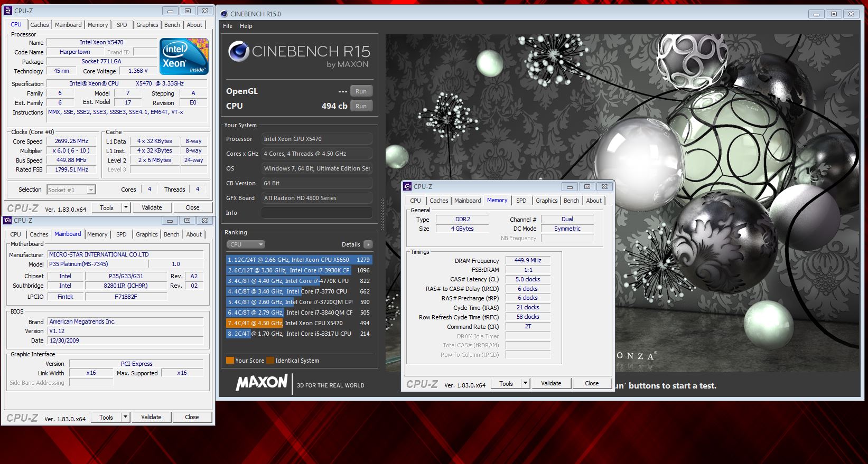Switch to Memory tab in Mainboard CPU-Z window
This screenshot has width=868, height=464.
coord(97,234)
